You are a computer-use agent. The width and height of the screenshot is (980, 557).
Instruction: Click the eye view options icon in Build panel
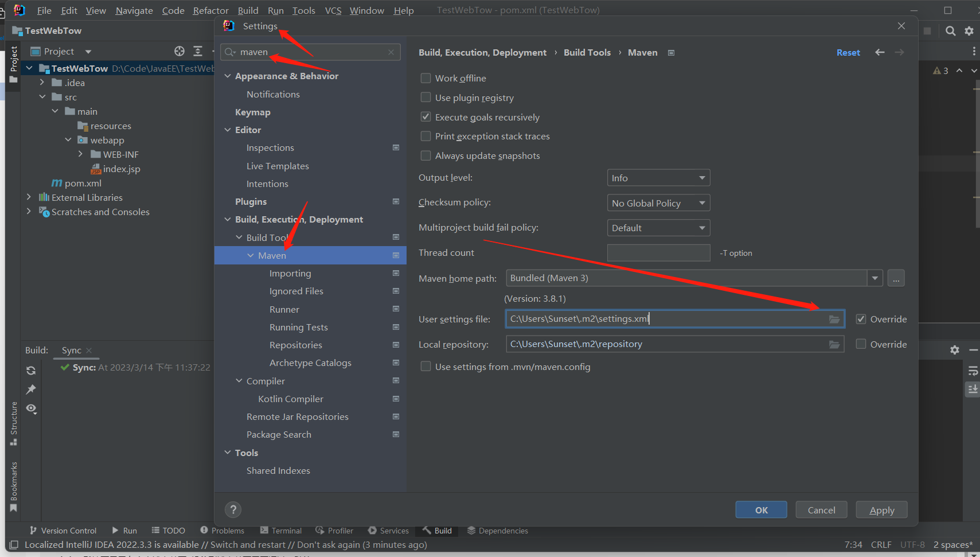(x=31, y=408)
